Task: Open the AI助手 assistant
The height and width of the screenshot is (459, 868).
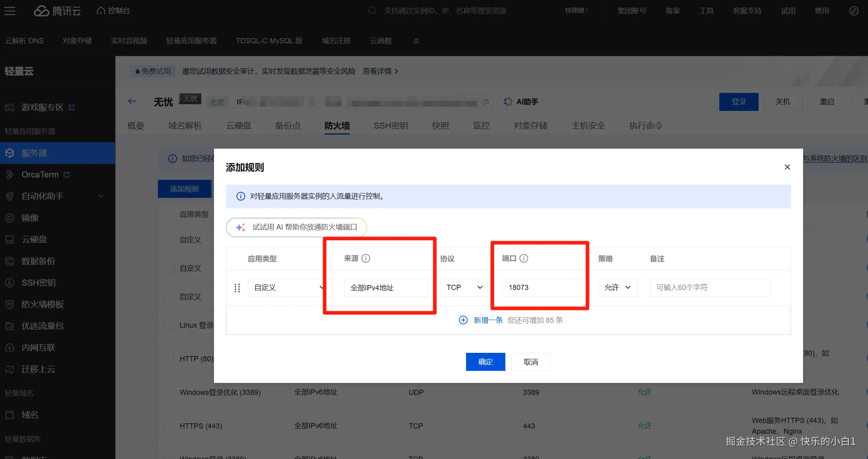Action: coord(521,102)
